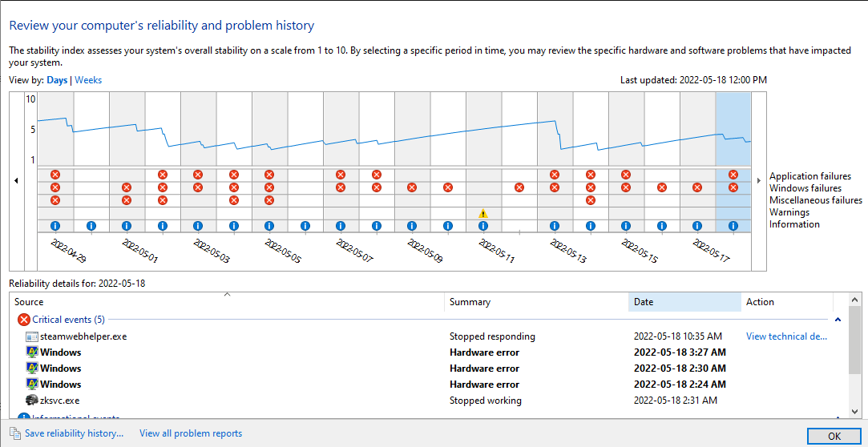Screen dimensions: 868x447
Task: Select the Windows entry dated 2:30 AM
Action: [x=60, y=368]
